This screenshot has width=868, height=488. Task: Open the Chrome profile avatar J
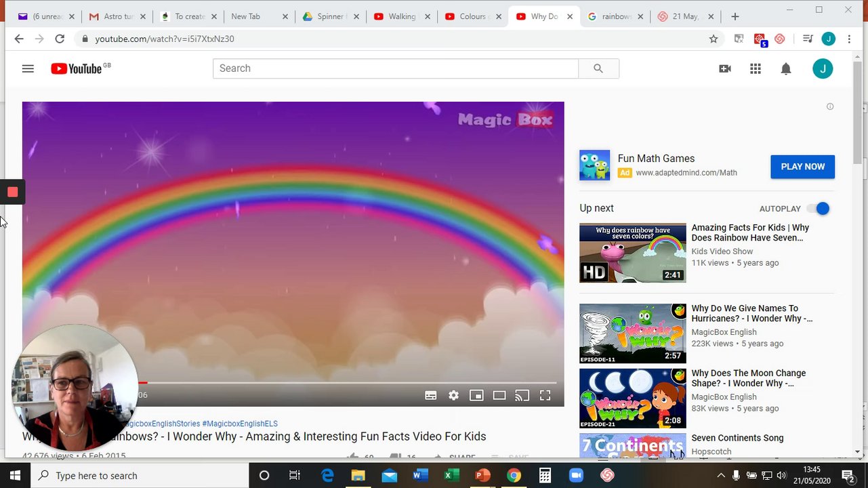828,39
